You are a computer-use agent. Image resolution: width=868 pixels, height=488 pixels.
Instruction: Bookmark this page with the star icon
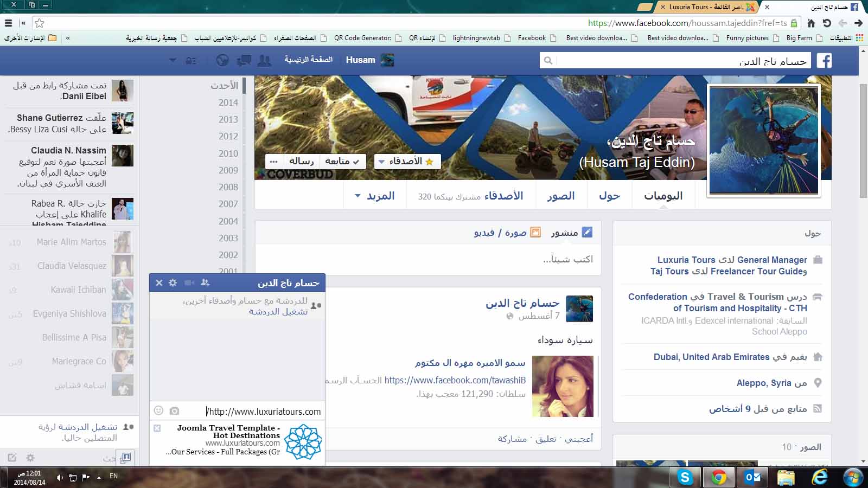[x=40, y=23]
